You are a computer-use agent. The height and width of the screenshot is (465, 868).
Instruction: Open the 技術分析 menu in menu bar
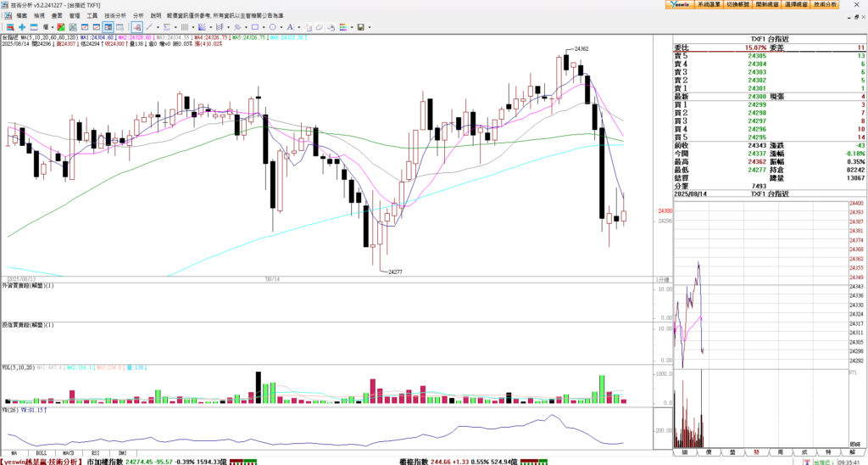tap(115, 15)
